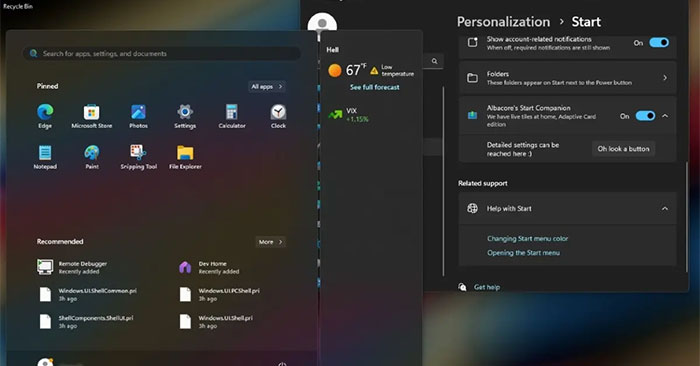
Task: Open Windows.UI.ShellCommon.pri file
Action: click(89, 295)
